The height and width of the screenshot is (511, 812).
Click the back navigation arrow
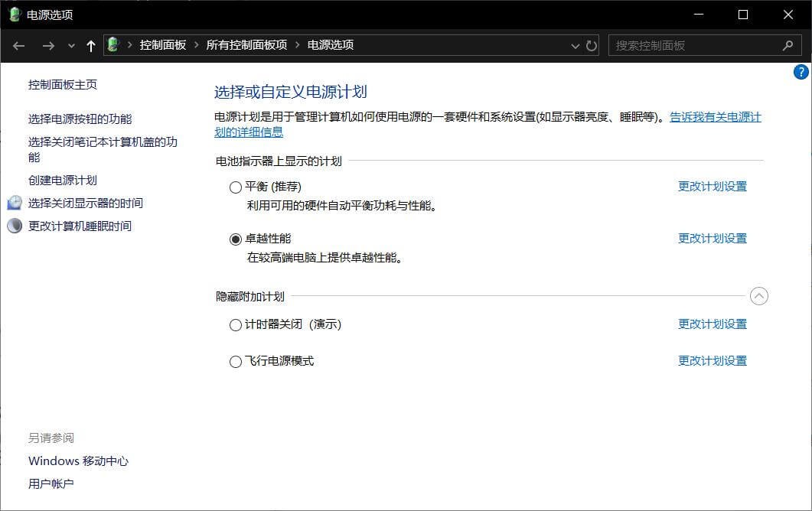pyautogui.click(x=18, y=45)
